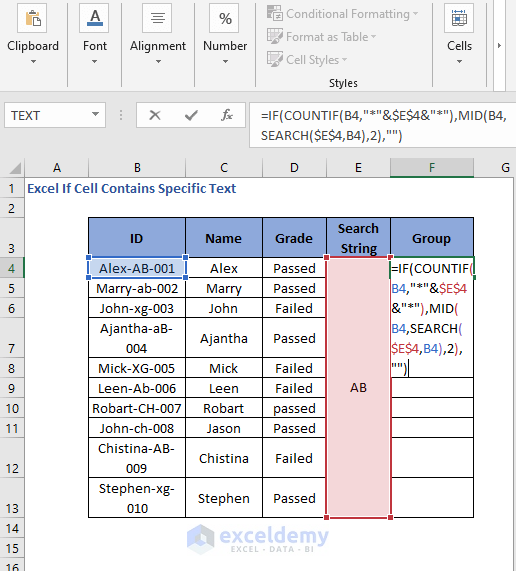Click cell Robart-CH-007
This screenshot has height=571, width=516.
(137, 408)
